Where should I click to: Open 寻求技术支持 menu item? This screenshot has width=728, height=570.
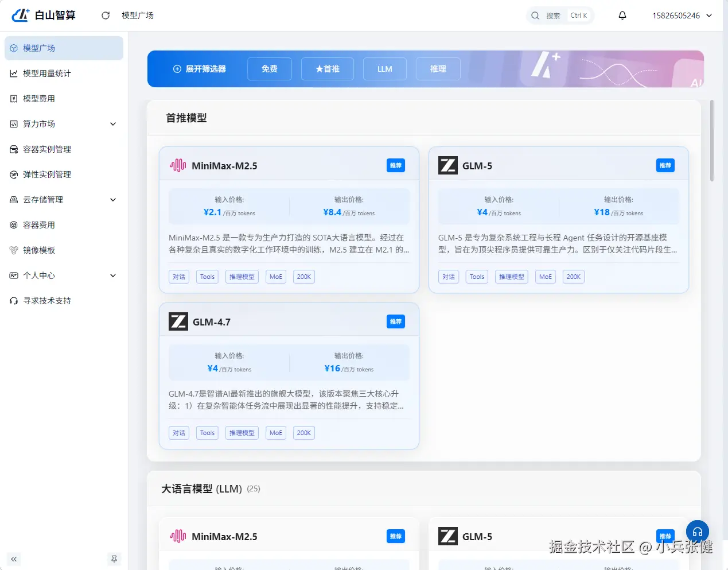[x=64, y=301]
